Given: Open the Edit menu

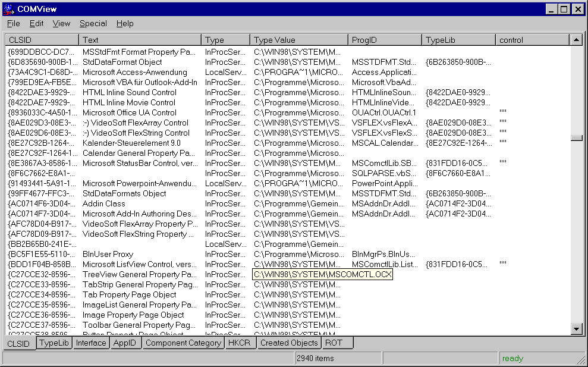Looking at the screenshot, I should click(x=36, y=24).
